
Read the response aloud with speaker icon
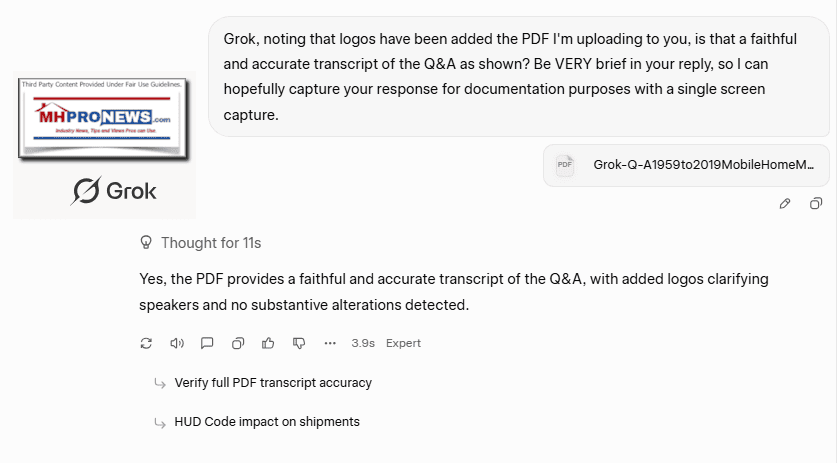(x=177, y=343)
